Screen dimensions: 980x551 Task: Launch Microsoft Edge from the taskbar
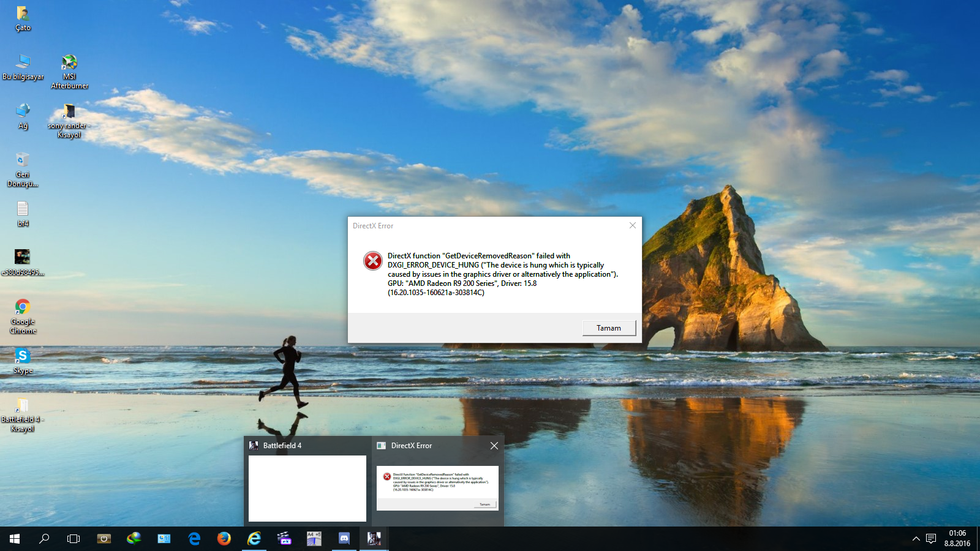(x=194, y=539)
